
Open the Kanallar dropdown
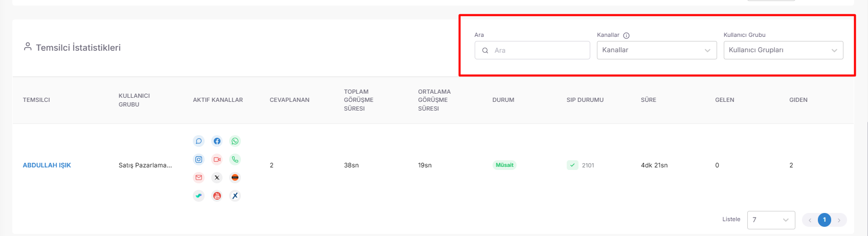point(657,50)
